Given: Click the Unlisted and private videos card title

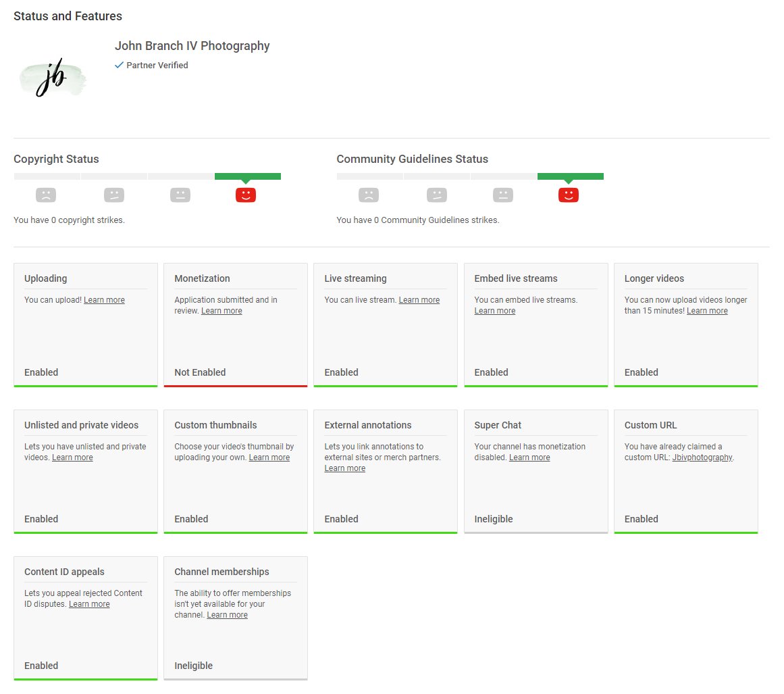Looking at the screenshot, I should 81,425.
